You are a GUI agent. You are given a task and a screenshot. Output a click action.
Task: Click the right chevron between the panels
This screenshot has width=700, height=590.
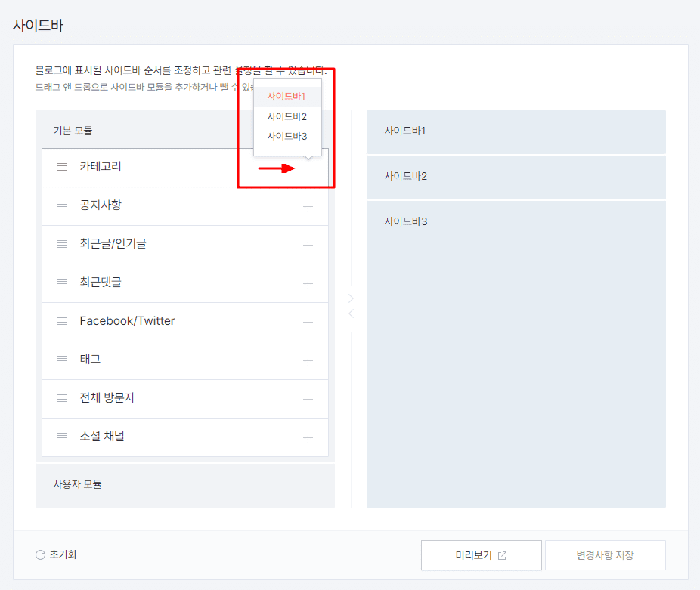point(350,298)
